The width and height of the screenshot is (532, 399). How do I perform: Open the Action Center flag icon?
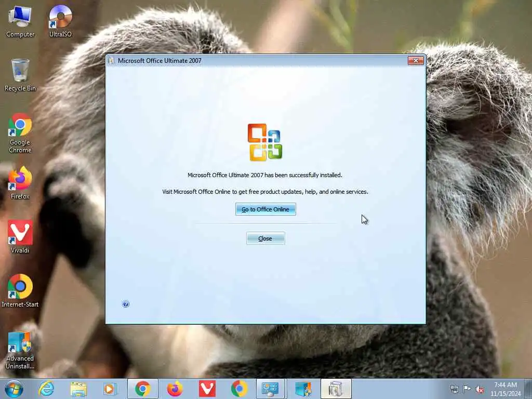(x=467, y=389)
